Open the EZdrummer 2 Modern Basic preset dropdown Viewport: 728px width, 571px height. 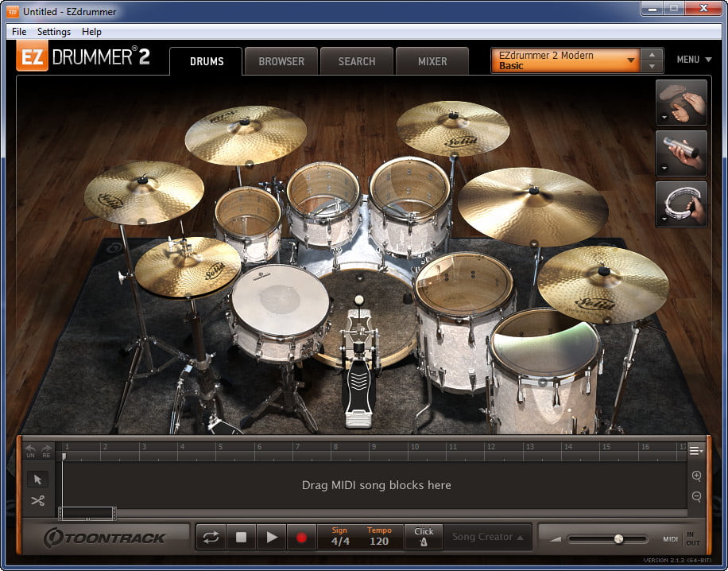565,60
